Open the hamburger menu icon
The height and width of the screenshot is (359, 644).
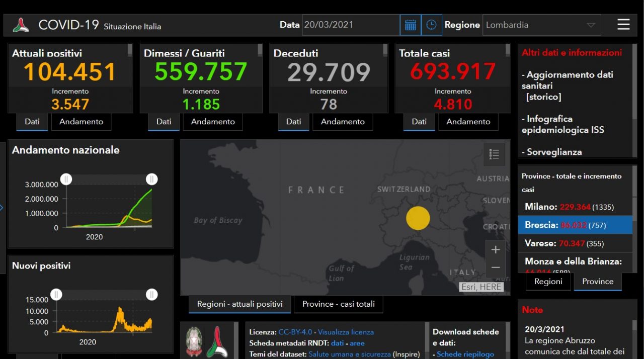click(623, 25)
